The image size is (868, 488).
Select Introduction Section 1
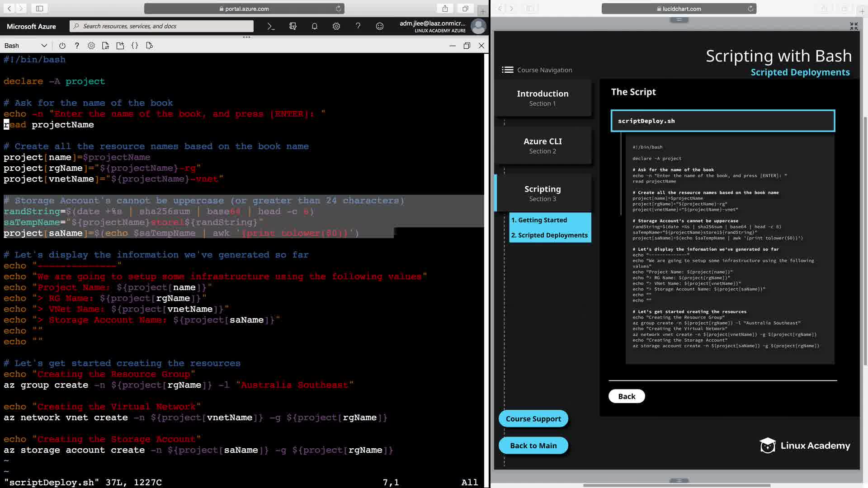[x=542, y=98]
